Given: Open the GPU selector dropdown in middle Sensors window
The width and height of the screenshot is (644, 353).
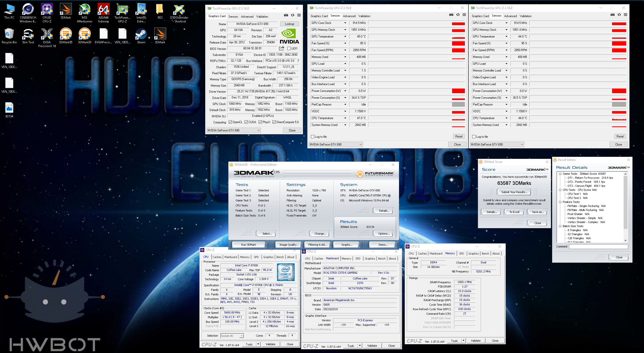Looking at the screenshot, I should [336, 145].
